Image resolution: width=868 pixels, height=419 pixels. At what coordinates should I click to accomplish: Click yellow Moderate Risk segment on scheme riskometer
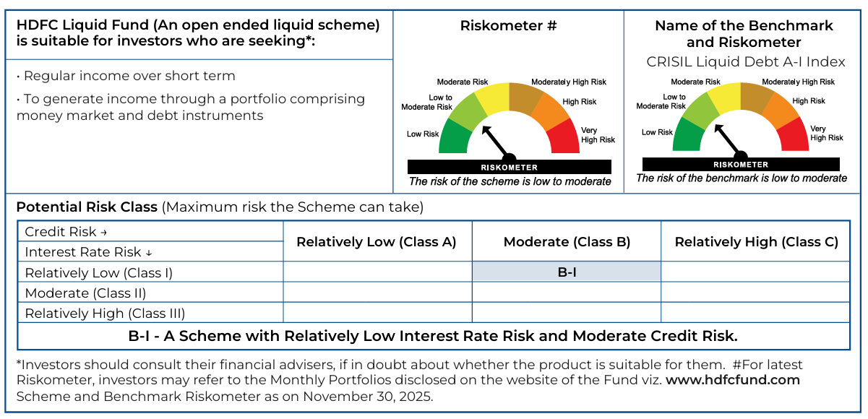(493, 96)
